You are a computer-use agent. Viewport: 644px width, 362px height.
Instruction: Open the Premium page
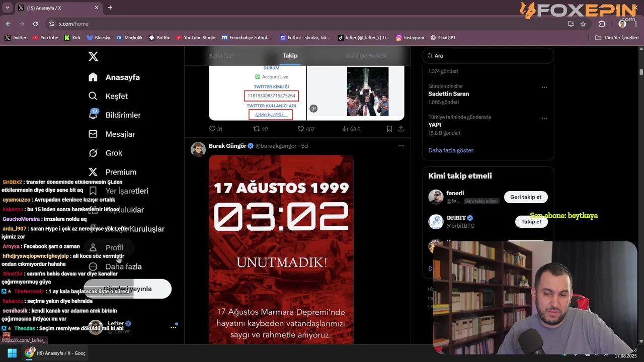pos(113,172)
